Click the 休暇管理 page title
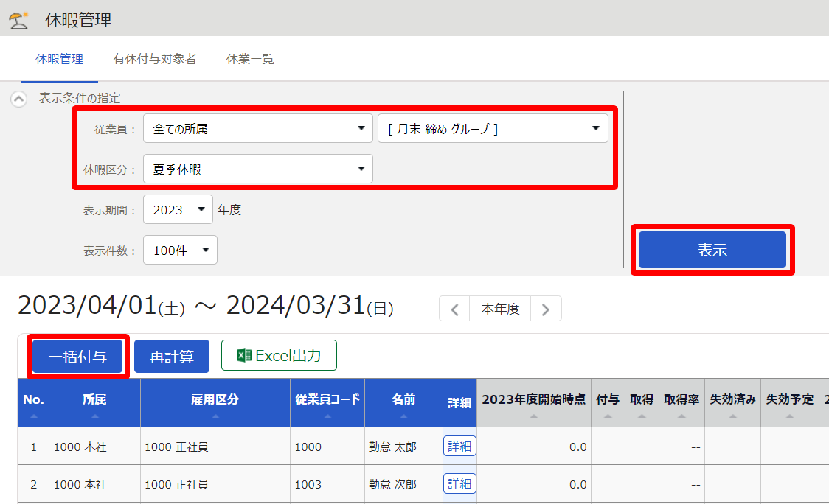 coord(78,21)
